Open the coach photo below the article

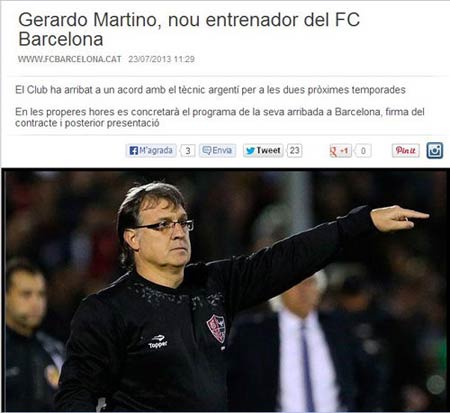pos(225,290)
